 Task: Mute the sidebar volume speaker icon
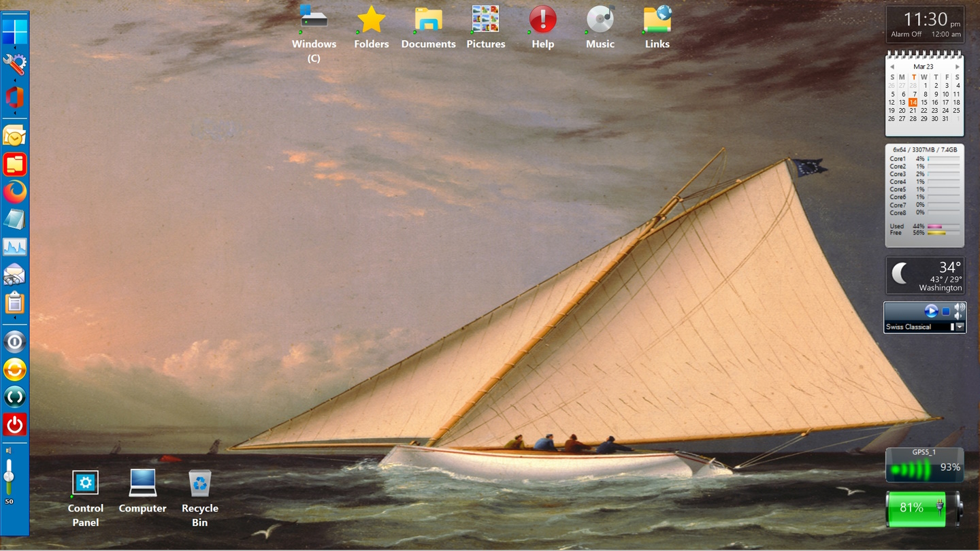[9, 450]
